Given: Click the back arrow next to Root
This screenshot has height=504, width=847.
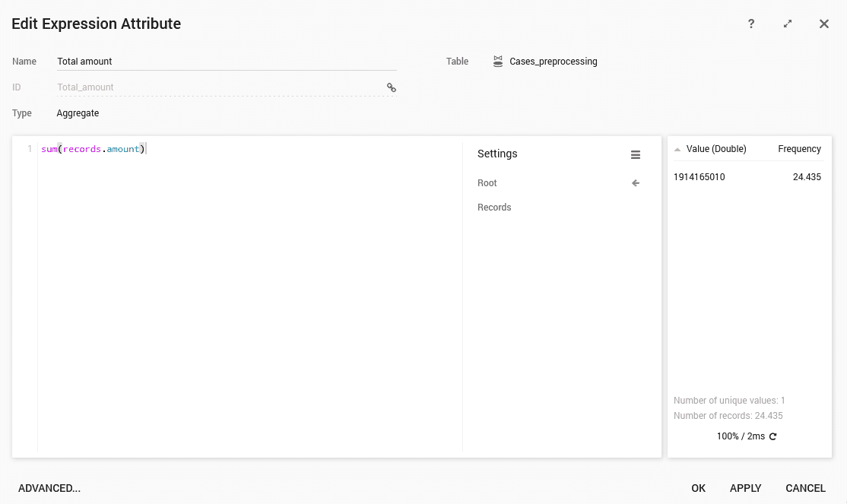Looking at the screenshot, I should pos(636,183).
